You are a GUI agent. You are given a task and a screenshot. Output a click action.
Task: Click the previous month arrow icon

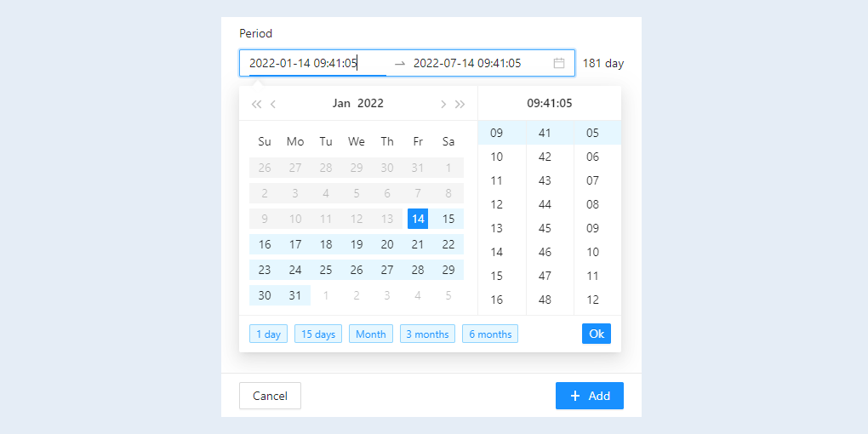click(x=273, y=104)
